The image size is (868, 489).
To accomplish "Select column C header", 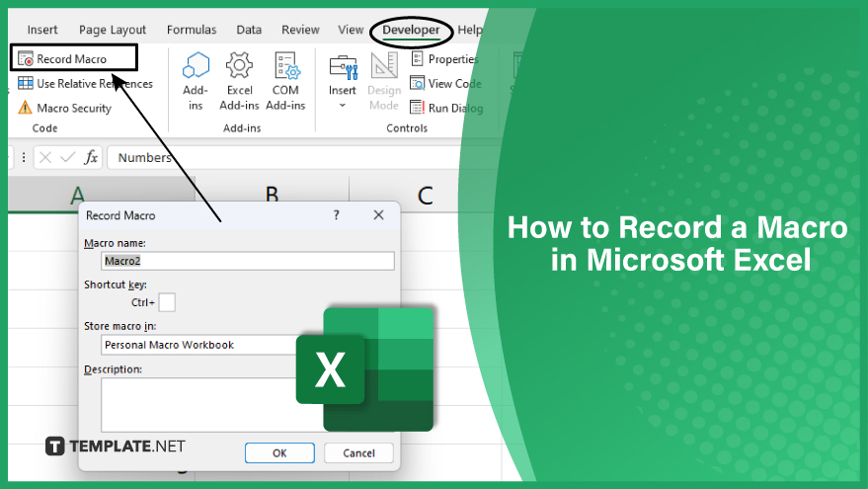I will pyautogui.click(x=425, y=195).
